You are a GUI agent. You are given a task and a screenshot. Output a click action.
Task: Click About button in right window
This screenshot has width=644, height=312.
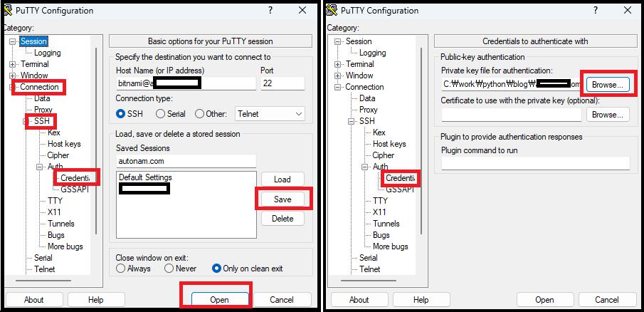(x=359, y=300)
